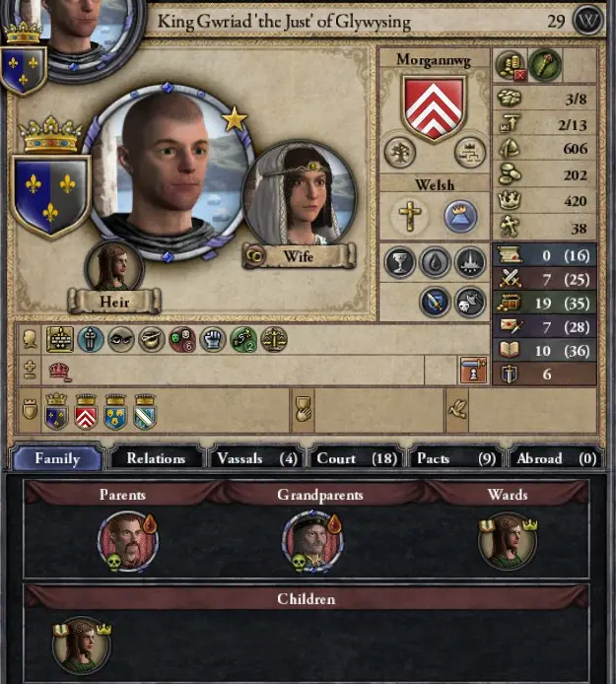
Task: Select the father portrait under Parents
Action: click(x=128, y=541)
